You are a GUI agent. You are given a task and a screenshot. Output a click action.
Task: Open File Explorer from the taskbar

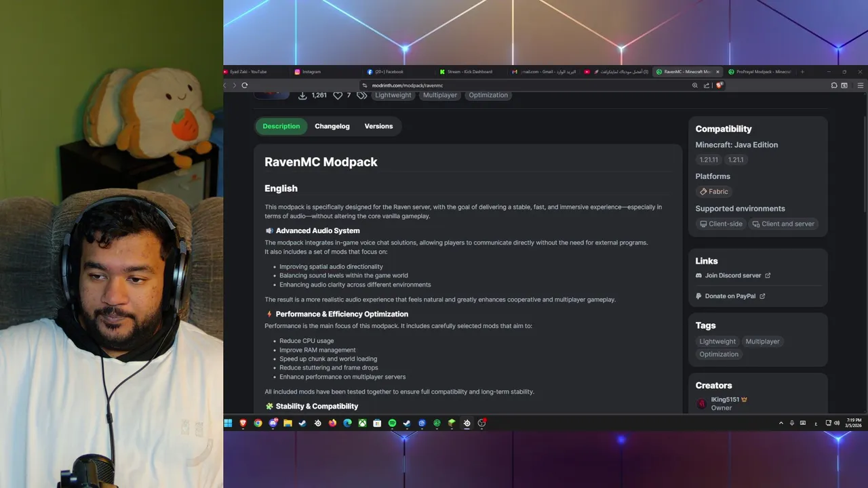click(x=288, y=423)
